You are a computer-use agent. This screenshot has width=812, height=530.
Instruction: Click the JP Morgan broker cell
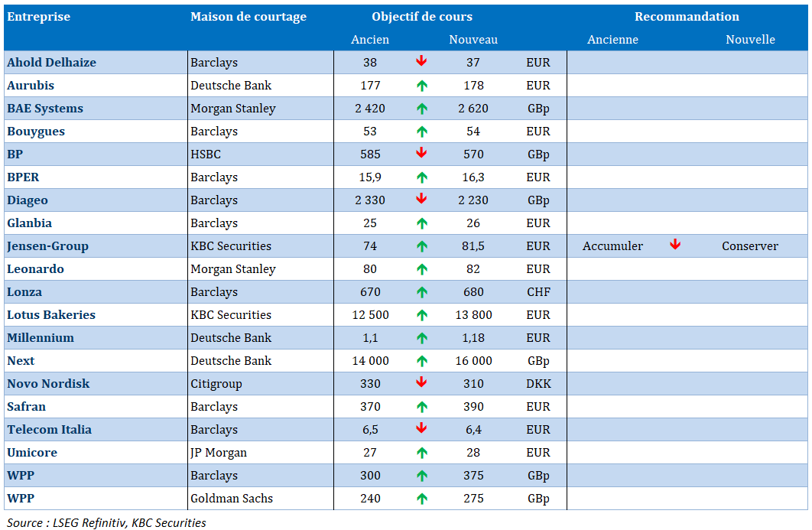click(219, 453)
